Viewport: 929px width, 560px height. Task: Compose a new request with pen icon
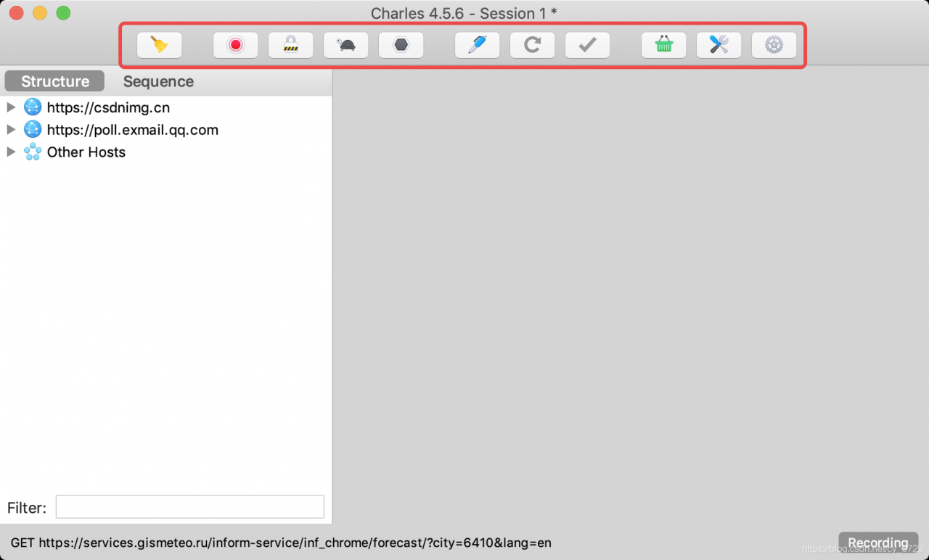477,45
